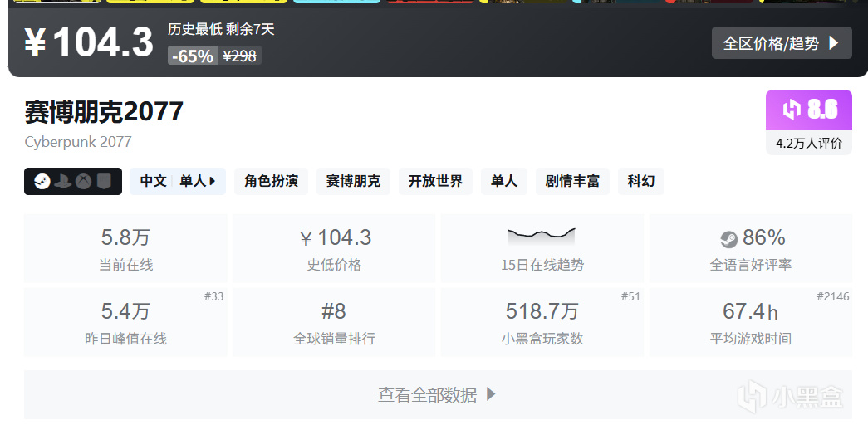Open the 8.6 rating score badge
Screen dimensions: 868x425
(809, 110)
